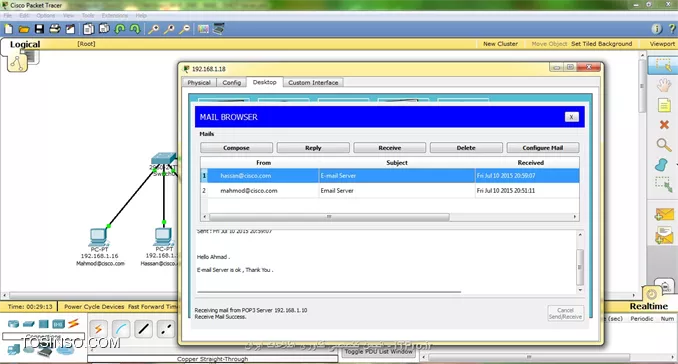Open the File menu
The width and height of the screenshot is (678, 364).
[x=7, y=16]
